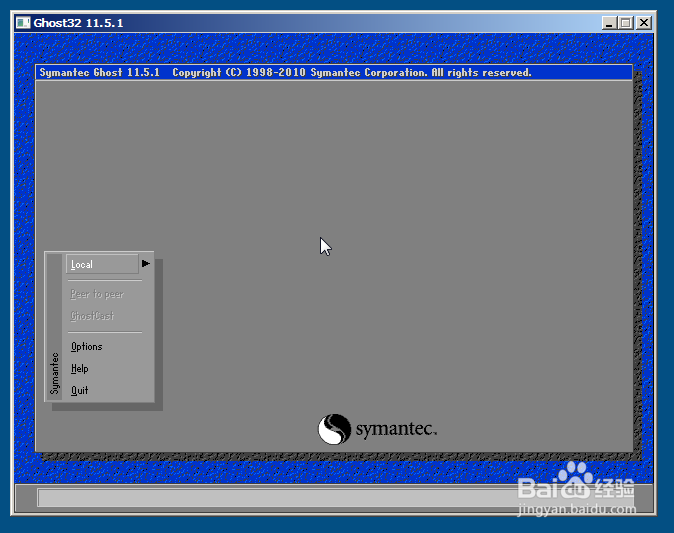Select the Peer to peer entry
The height and width of the screenshot is (533, 674).
tap(97, 294)
